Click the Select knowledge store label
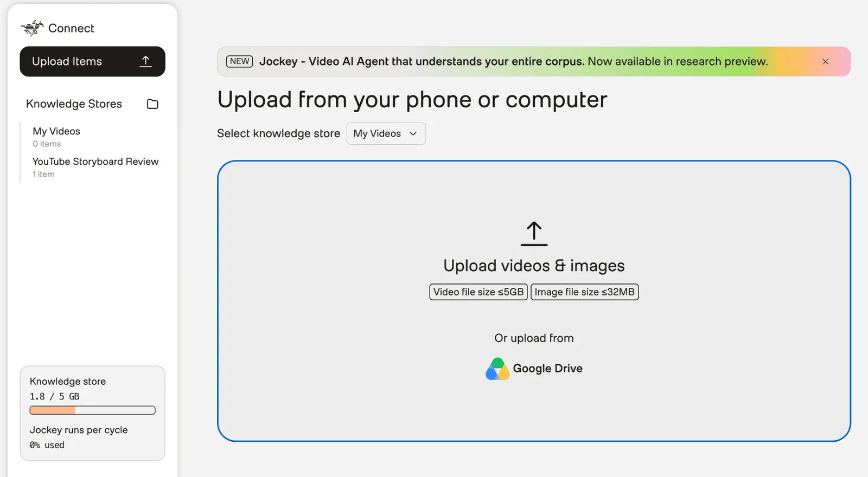This screenshot has height=477, width=868. (278, 133)
